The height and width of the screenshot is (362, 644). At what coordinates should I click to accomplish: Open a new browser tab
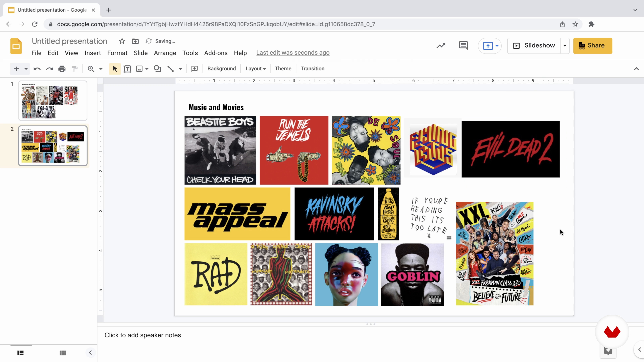109,10
